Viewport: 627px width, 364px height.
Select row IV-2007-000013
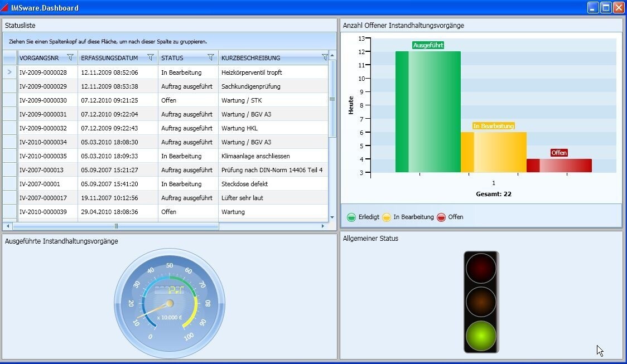[166, 170]
